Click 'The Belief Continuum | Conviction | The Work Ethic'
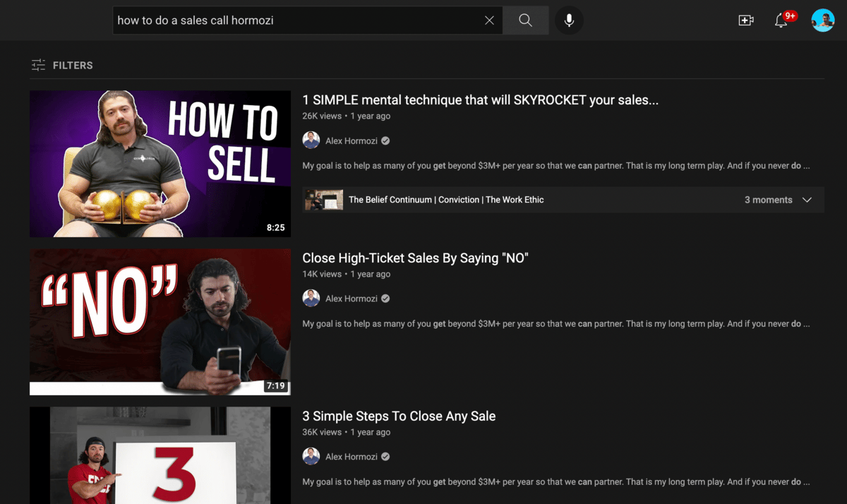The height and width of the screenshot is (504, 847). (x=446, y=200)
